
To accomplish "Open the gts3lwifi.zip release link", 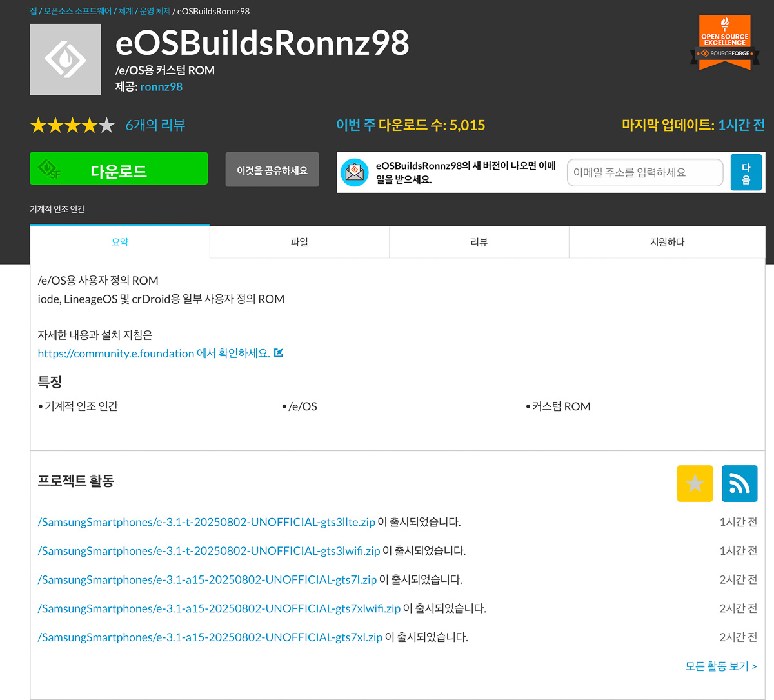I will click(x=209, y=551).
